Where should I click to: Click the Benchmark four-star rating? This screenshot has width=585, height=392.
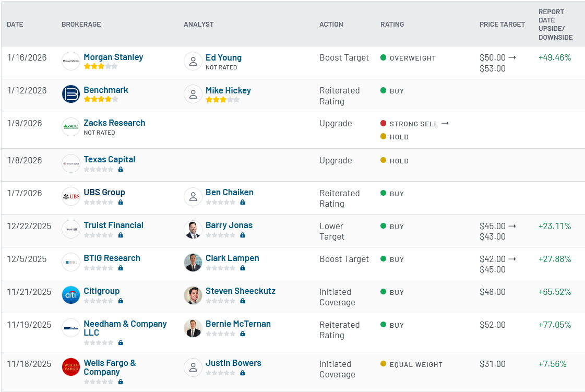coord(101,99)
